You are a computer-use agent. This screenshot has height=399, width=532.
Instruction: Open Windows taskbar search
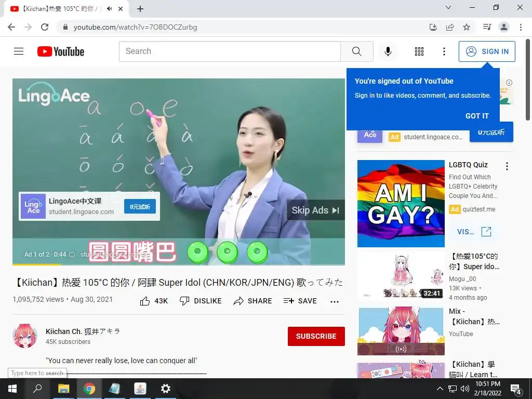pyautogui.click(x=37, y=389)
